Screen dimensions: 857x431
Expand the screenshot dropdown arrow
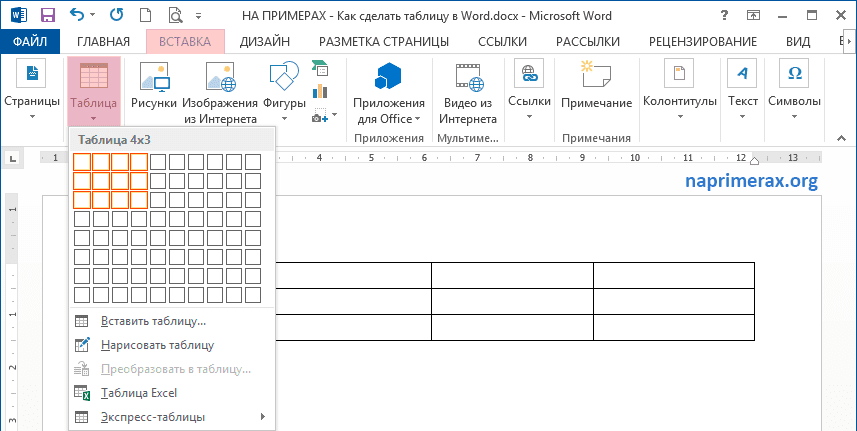(x=334, y=115)
